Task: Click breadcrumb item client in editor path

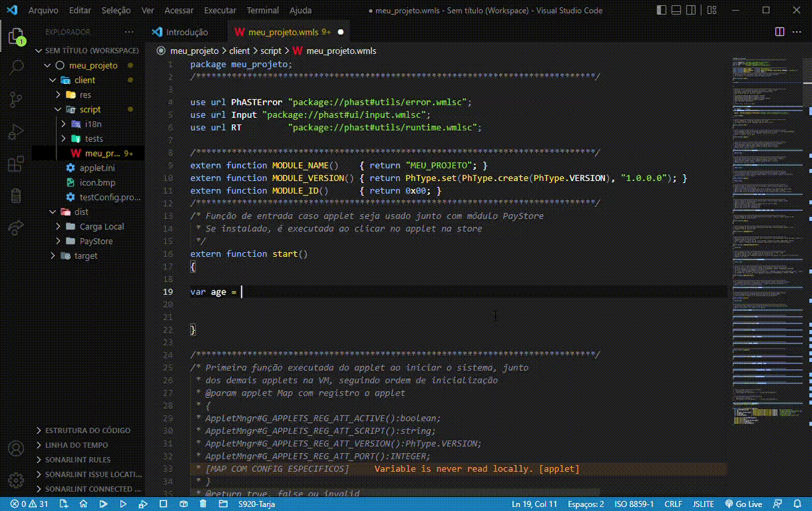Action: coord(239,50)
